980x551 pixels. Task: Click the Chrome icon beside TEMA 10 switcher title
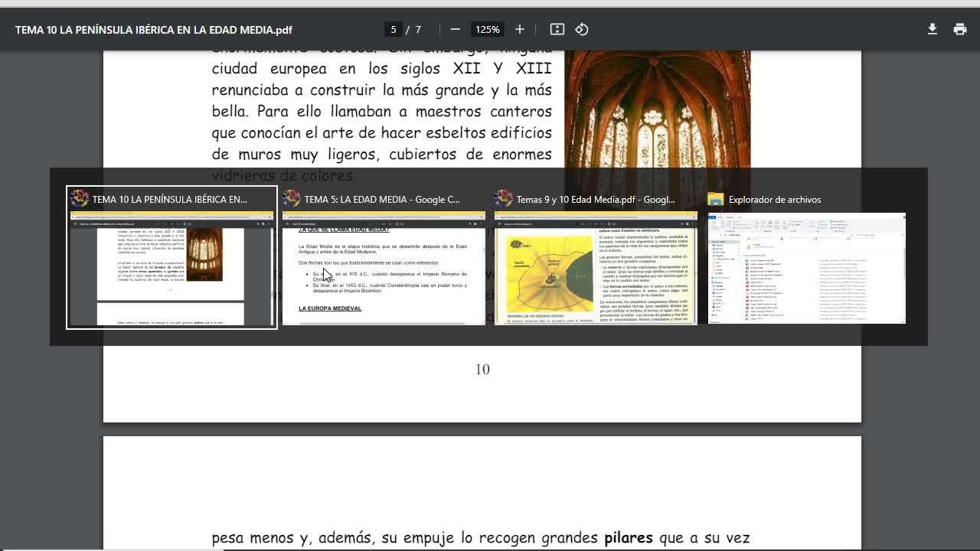80,199
